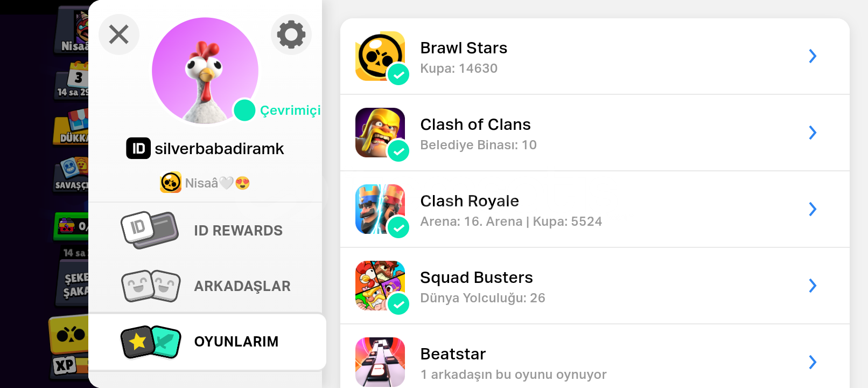
Task: Click the green Çevrimiçi online status
Action: coord(278,110)
